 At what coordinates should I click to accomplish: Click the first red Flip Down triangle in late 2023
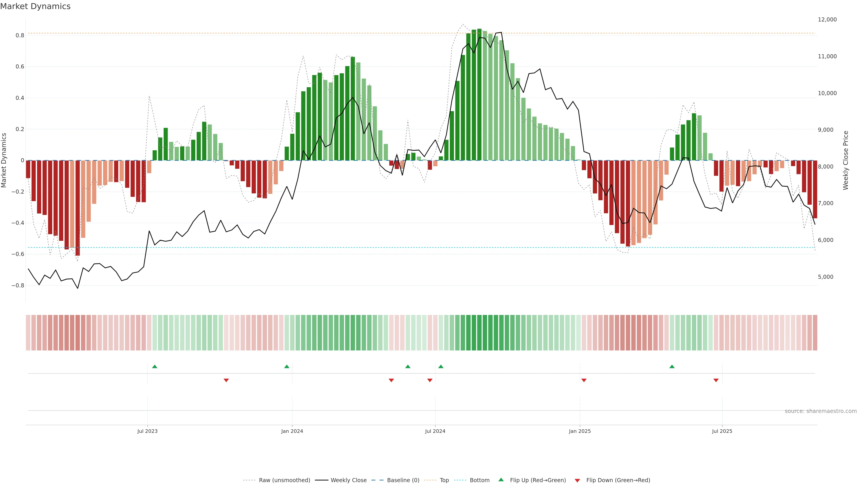click(x=226, y=380)
